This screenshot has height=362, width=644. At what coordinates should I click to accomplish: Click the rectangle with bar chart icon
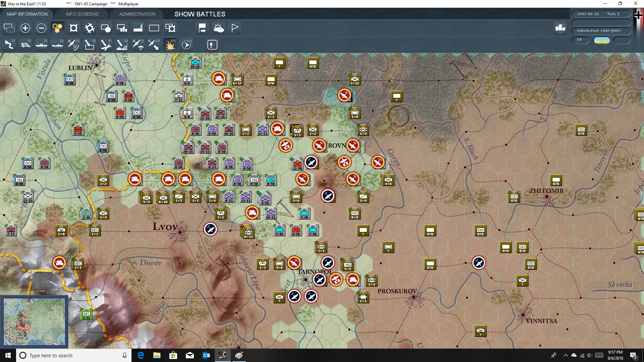pyautogui.click(x=122, y=28)
